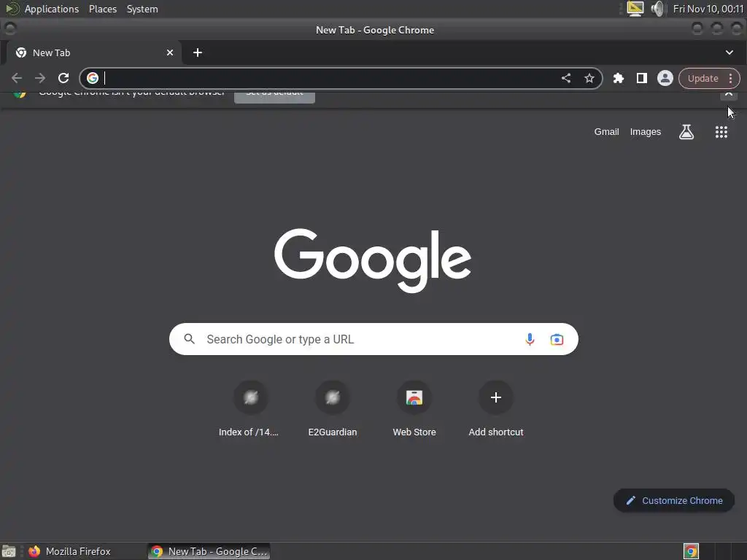Click the volume speaker in system panel
747x560 pixels.
click(657, 9)
